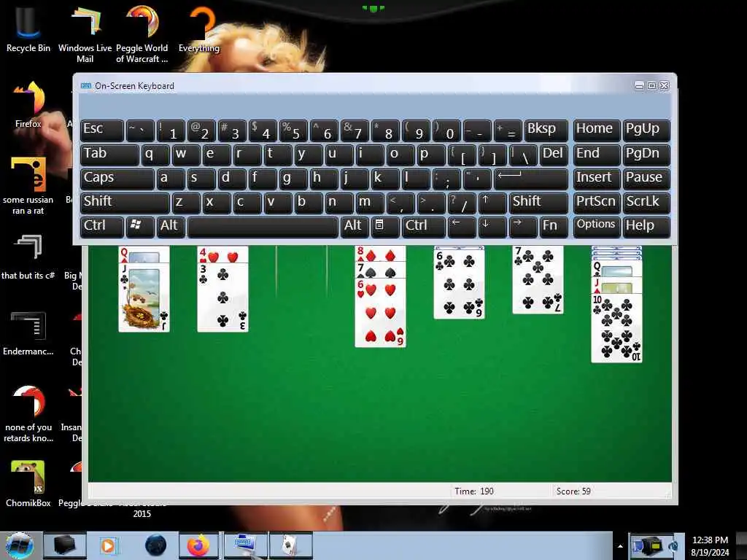Switch to Solitaire taskbar button

coord(290,545)
